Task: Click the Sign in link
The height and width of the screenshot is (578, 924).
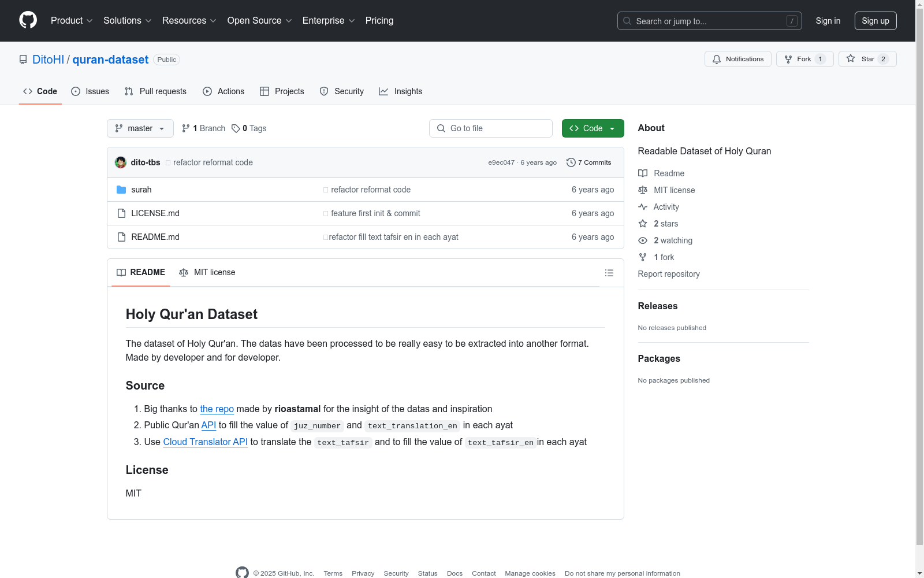Action: [828, 21]
